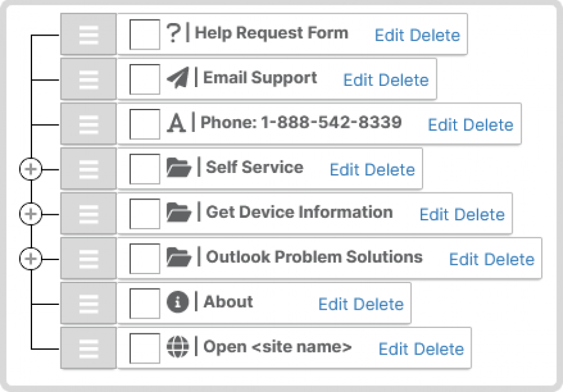Select the Help Request Form menu item

(271, 33)
